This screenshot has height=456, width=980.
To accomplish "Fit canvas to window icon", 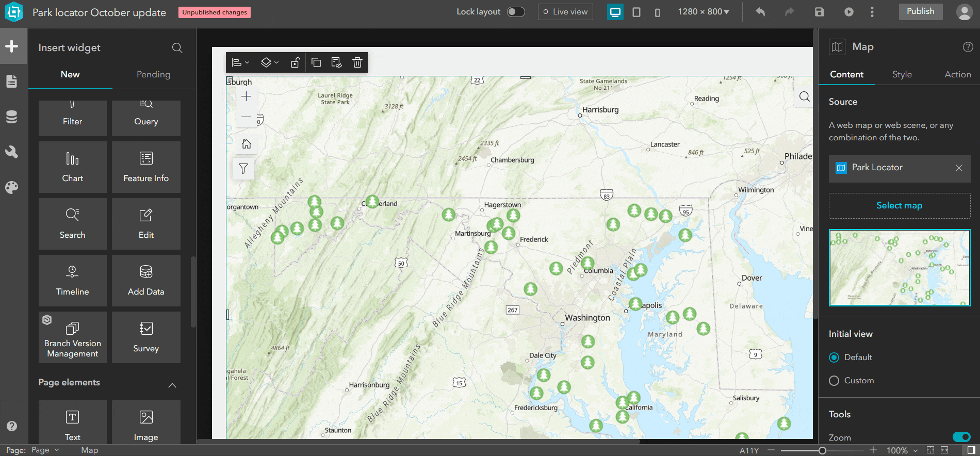I will 930,450.
